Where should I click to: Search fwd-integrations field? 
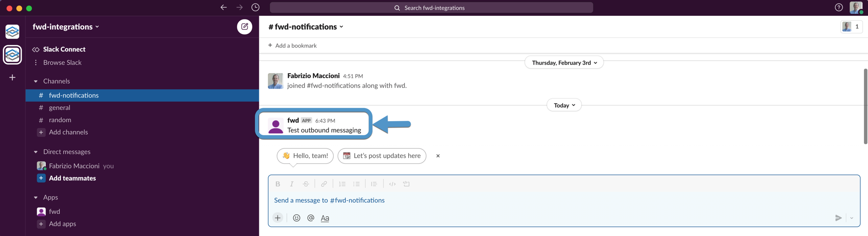tap(431, 8)
